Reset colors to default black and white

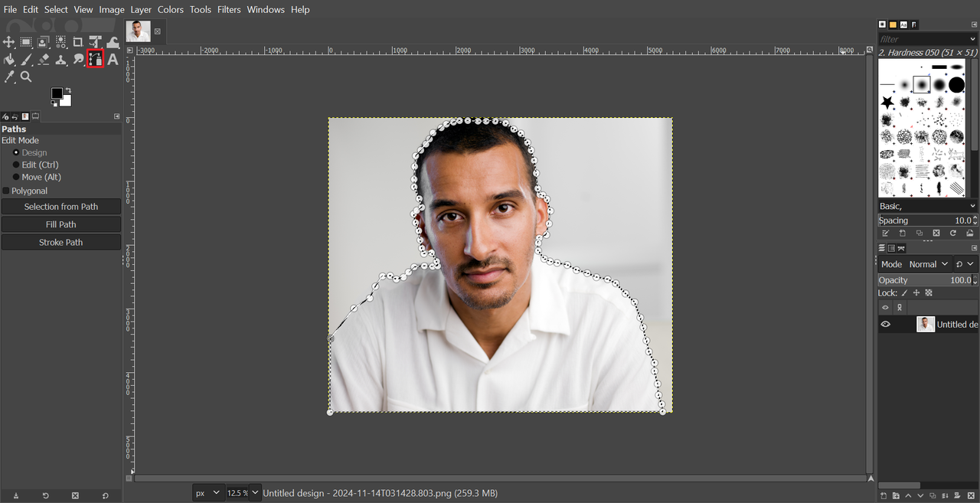(x=54, y=104)
